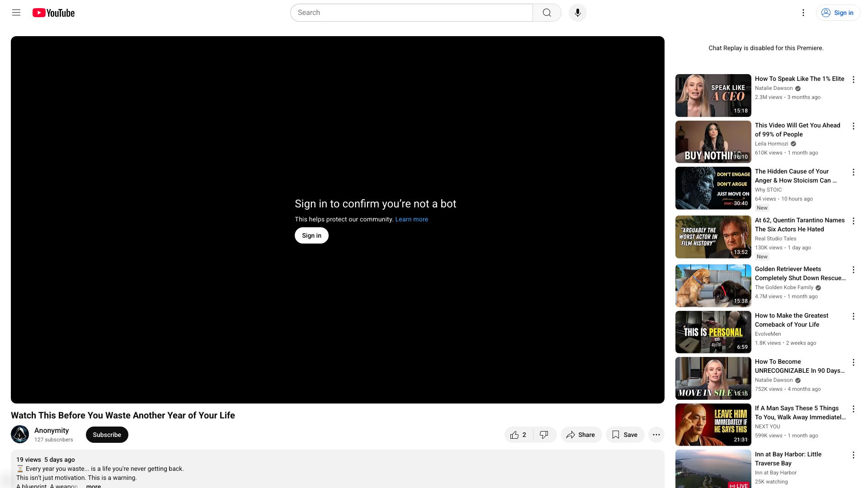Click EvolveMen channel name
This screenshot has height=488, width=868.
point(768,334)
